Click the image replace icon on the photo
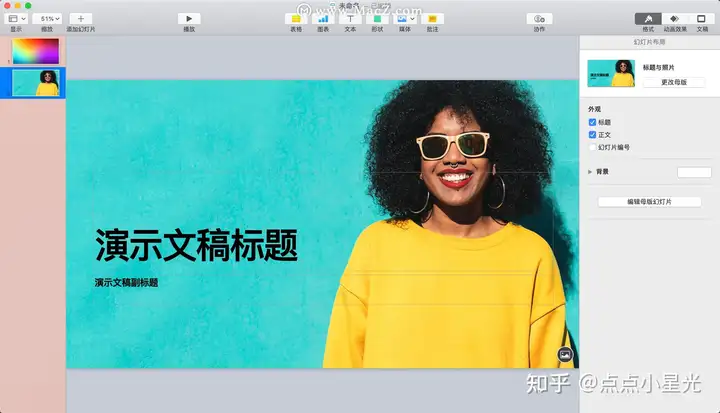Image resolution: width=720 pixels, height=413 pixels. (565, 355)
